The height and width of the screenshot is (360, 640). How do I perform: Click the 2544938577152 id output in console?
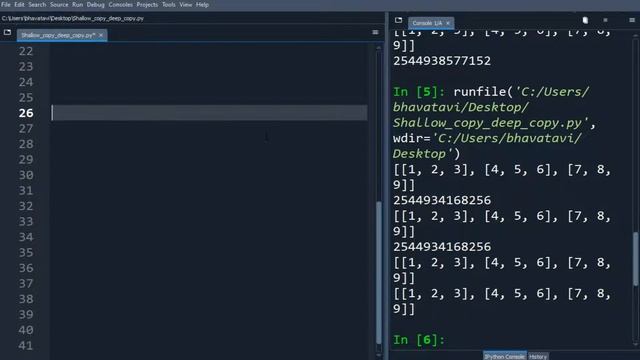pos(442,61)
